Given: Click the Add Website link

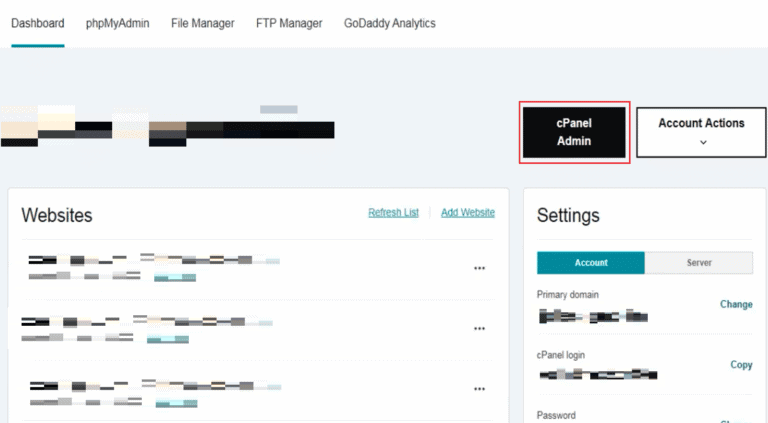Looking at the screenshot, I should coord(468,213).
